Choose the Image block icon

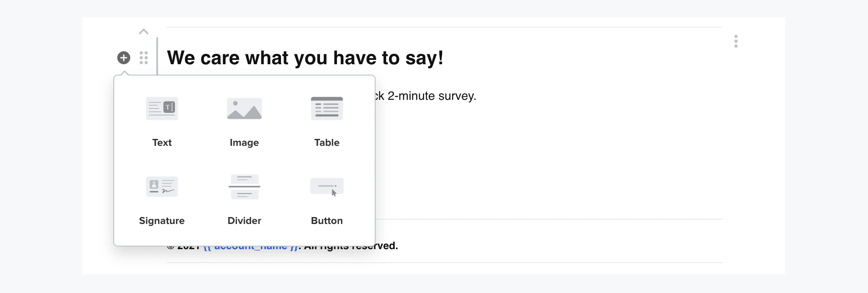pos(244,109)
